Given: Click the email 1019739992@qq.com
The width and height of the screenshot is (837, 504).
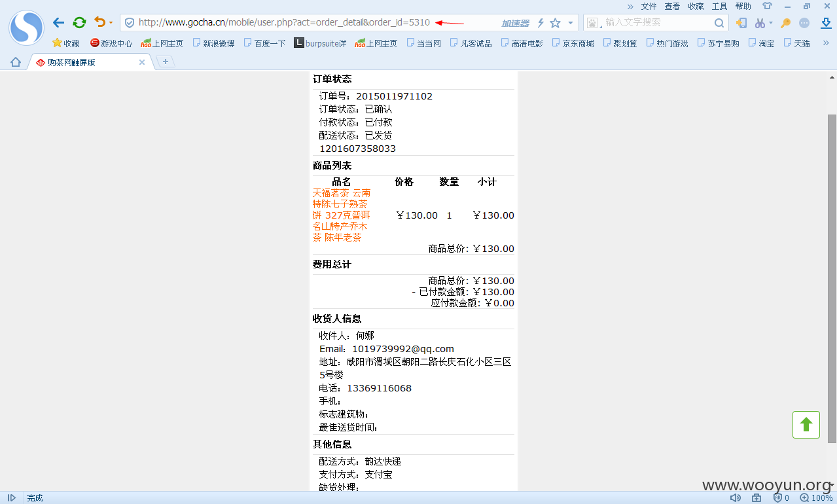Looking at the screenshot, I should [x=403, y=349].
